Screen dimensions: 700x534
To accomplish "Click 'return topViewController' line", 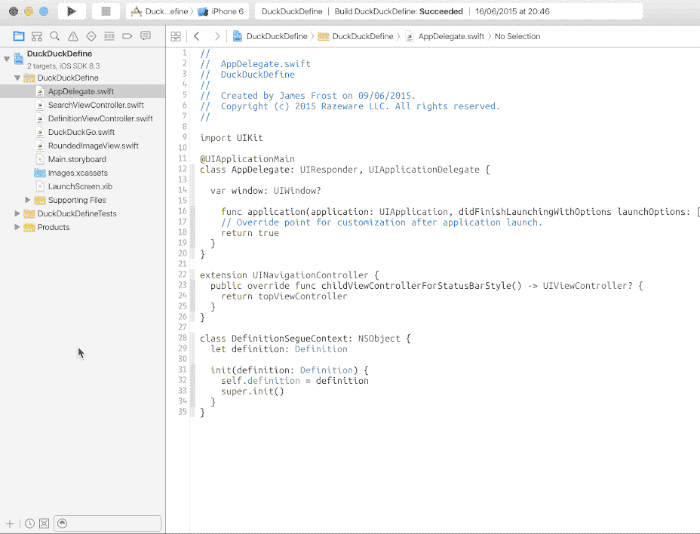I will (x=284, y=296).
